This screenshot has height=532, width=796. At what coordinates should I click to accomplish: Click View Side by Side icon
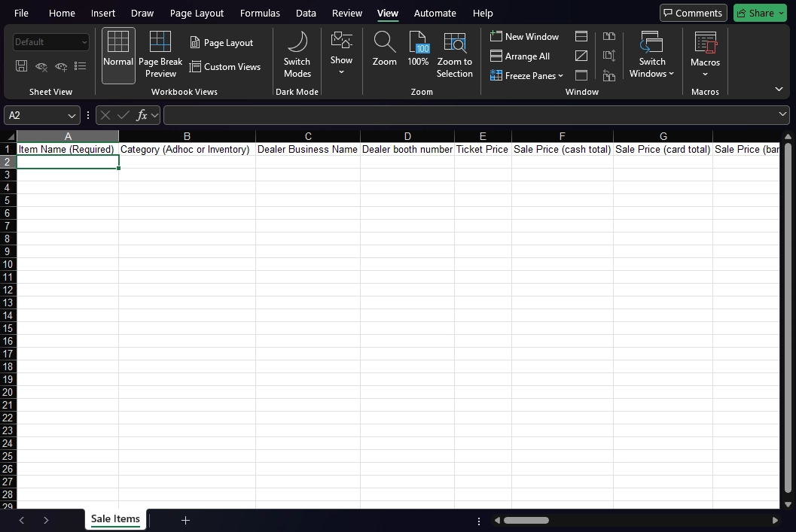pos(609,37)
